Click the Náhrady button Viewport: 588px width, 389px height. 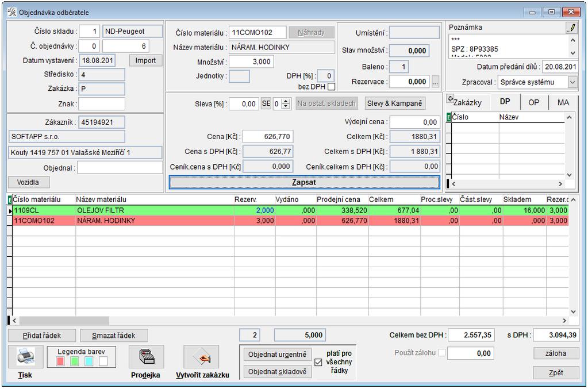pos(312,33)
